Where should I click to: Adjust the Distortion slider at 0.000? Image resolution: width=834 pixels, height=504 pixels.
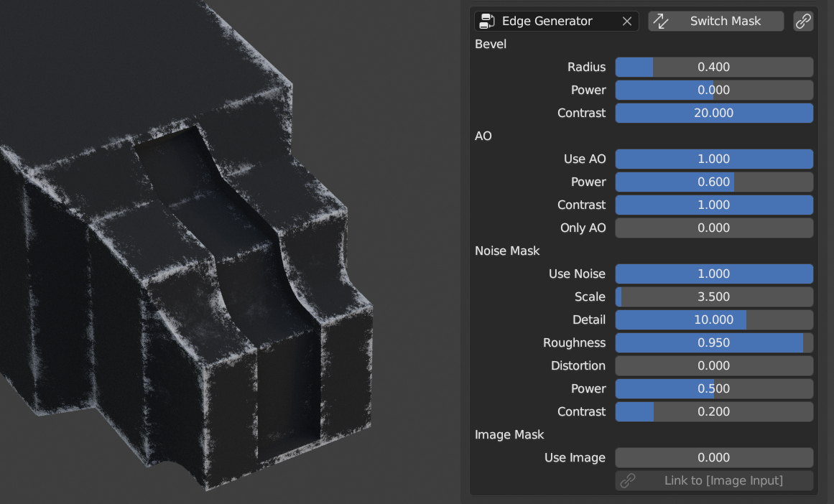point(714,365)
